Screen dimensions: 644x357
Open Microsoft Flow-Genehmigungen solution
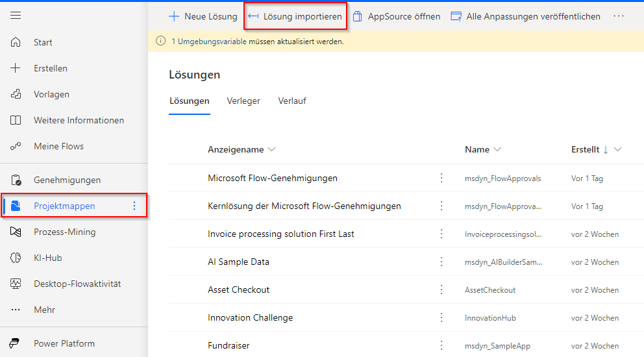click(273, 178)
